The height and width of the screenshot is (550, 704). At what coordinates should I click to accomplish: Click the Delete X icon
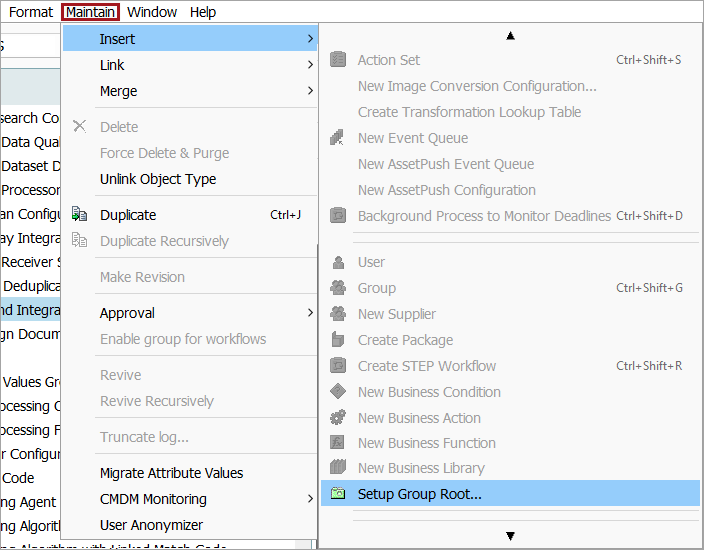pyautogui.click(x=80, y=127)
